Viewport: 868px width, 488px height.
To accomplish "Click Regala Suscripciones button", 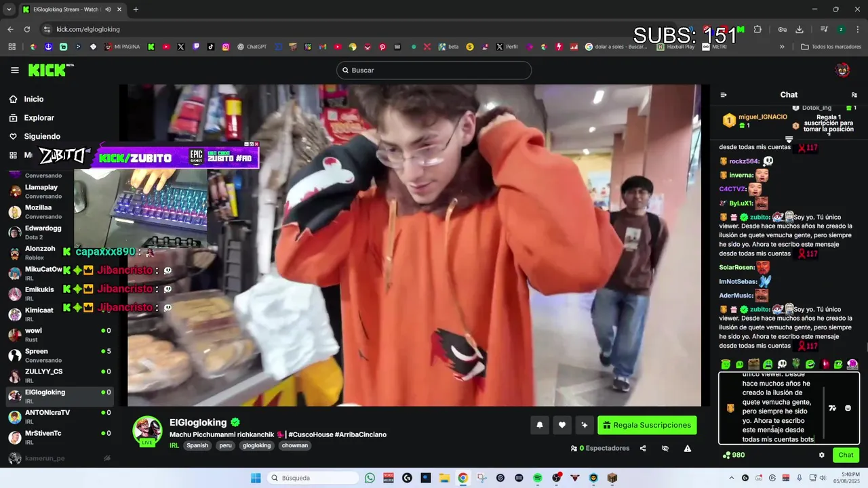I will point(647,425).
